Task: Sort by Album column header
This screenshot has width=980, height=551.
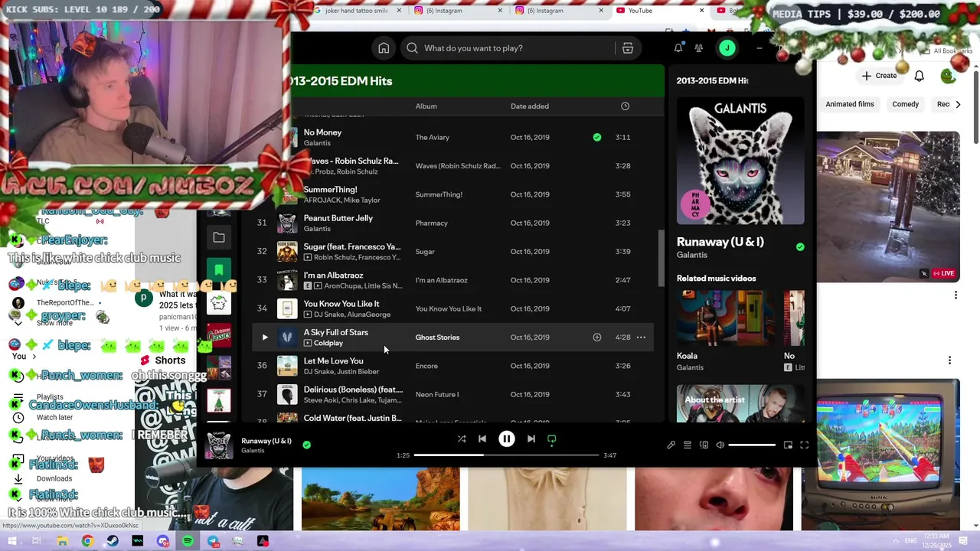Action: click(x=426, y=106)
